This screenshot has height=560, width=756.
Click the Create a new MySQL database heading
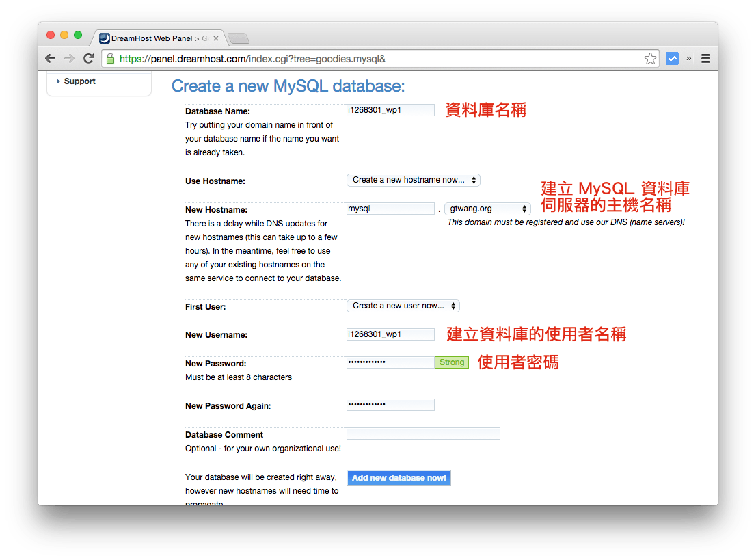(x=287, y=85)
